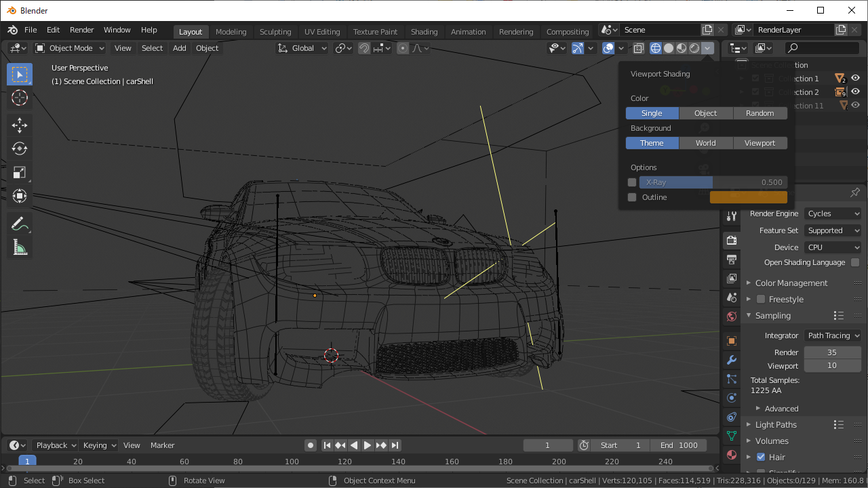868x488 pixels.
Task: Expand the Color Management panel
Action: (791, 283)
